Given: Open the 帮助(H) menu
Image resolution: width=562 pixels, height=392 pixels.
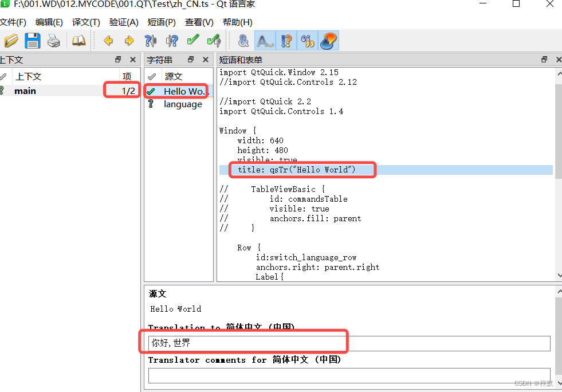Looking at the screenshot, I should click(238, 22).
